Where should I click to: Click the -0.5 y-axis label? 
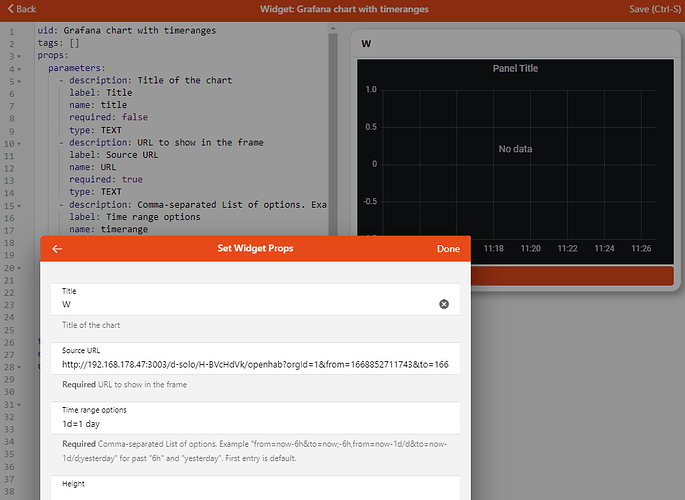370,201
